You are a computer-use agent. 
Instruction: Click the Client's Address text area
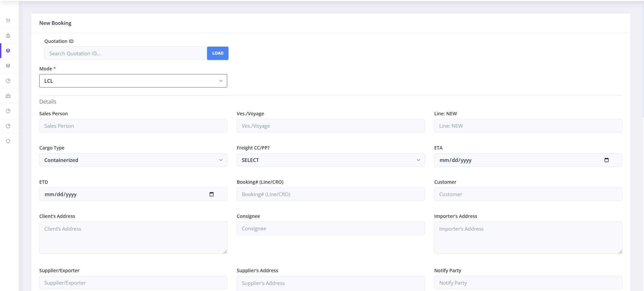[x=133, y=237]
